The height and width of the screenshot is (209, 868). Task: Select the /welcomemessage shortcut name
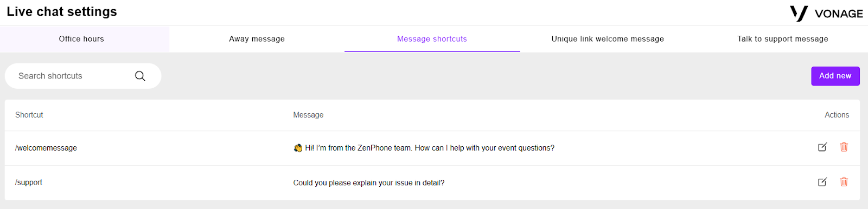[46, 148]
